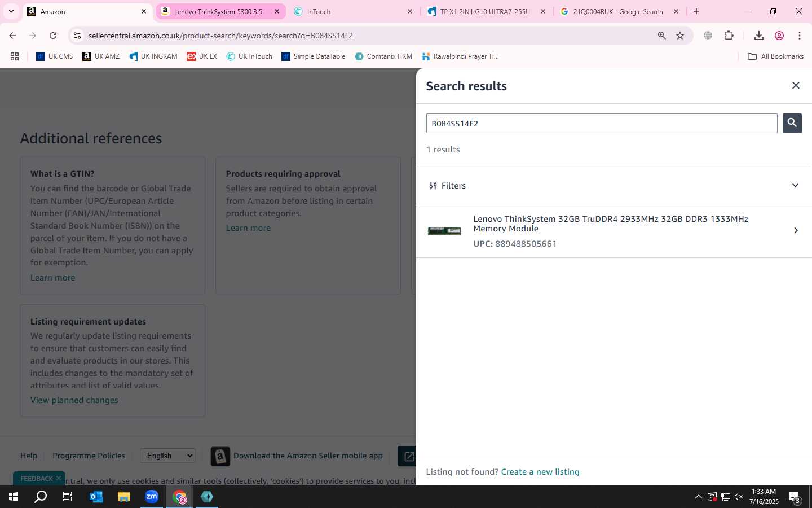Open the English language dropdown

coord(167,456)
